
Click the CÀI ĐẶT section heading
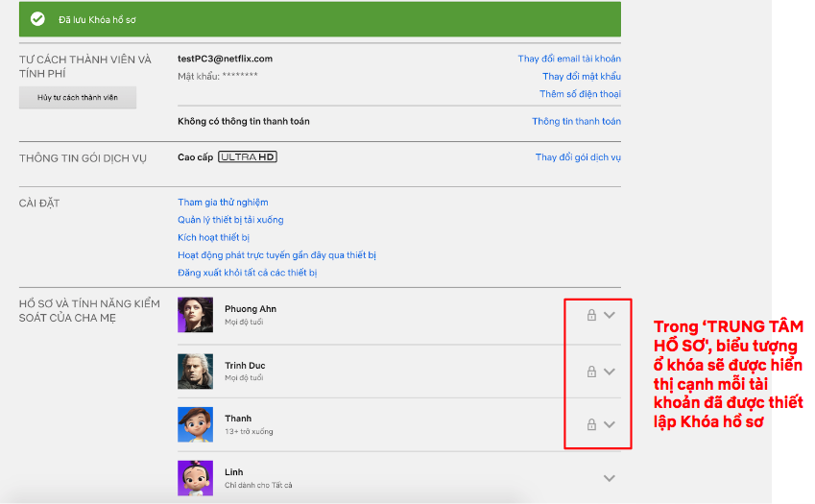[39, 204]
